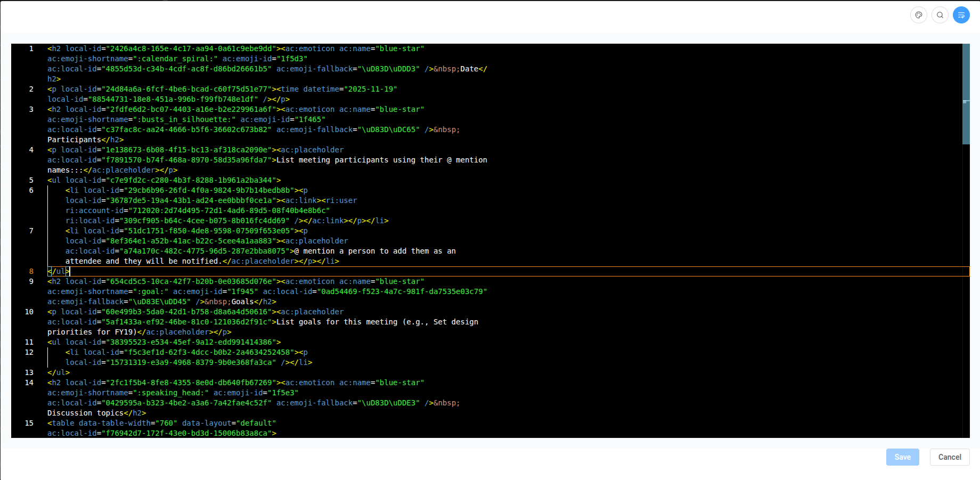Click the "Goals" text on line 9

click(242, 302)
